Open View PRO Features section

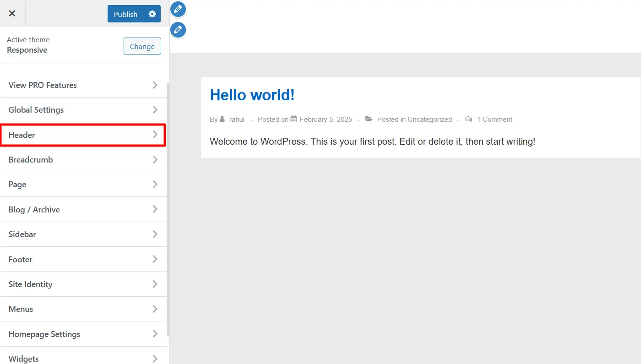tap(83, 85)
